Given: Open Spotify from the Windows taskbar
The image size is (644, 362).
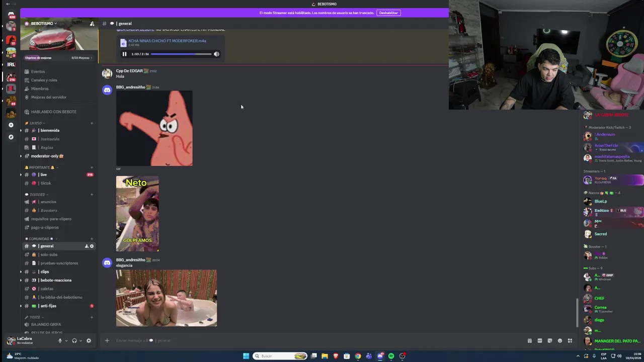Looking at the screenshot, I should pyautogui.click(x=391, y=356).
